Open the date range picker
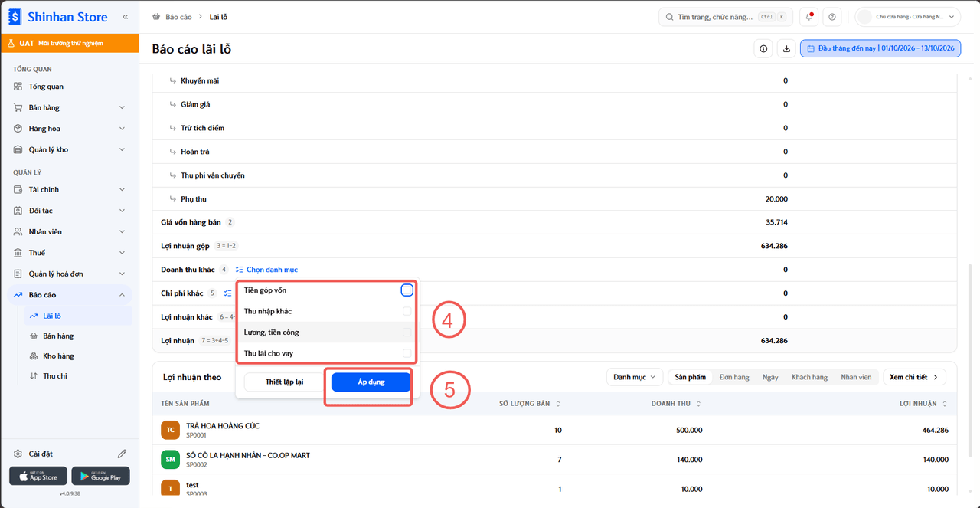980x508 pixels. pos(880,49)
